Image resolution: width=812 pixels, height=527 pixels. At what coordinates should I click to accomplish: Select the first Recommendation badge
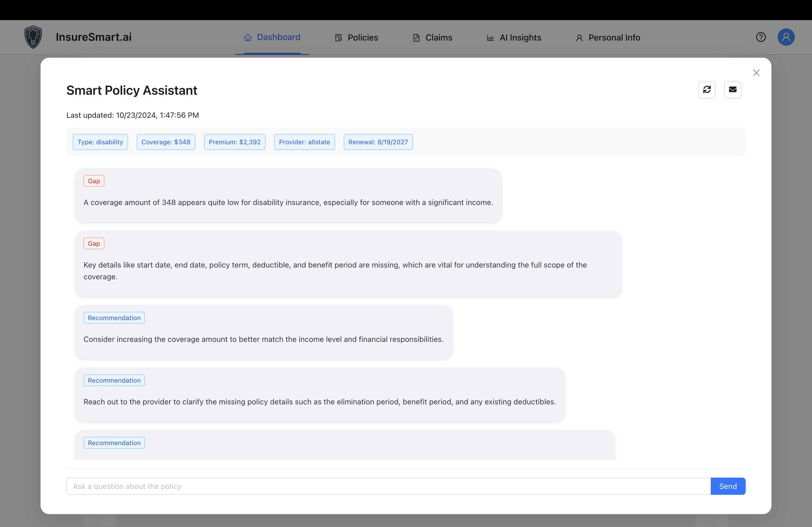114,317
